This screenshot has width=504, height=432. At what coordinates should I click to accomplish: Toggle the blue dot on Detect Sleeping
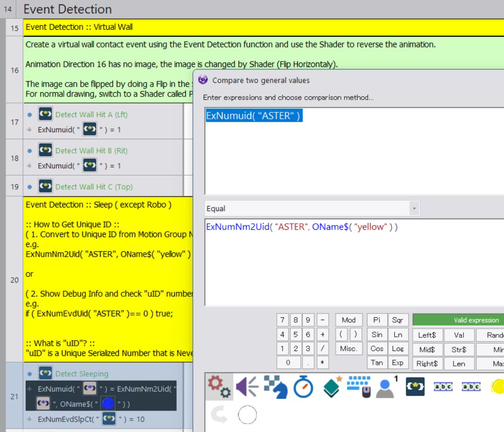[x=30, y=374]
